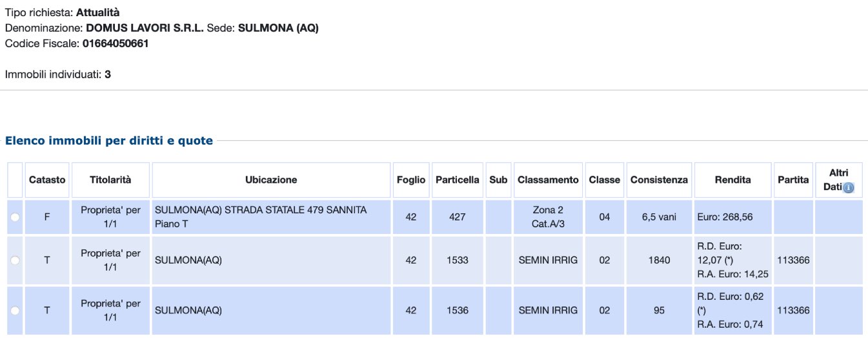
Task: Click the Foglio column header
Action: [x=411, y=180]
